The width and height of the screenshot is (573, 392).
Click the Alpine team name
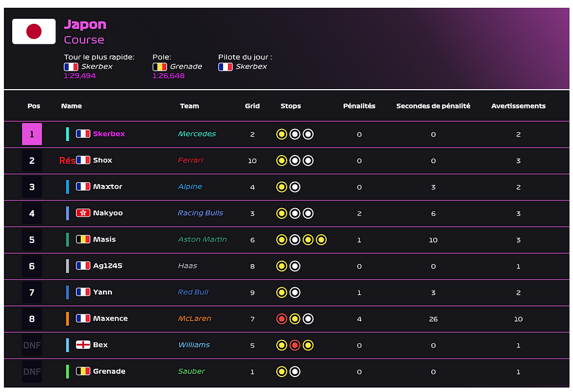190,187
